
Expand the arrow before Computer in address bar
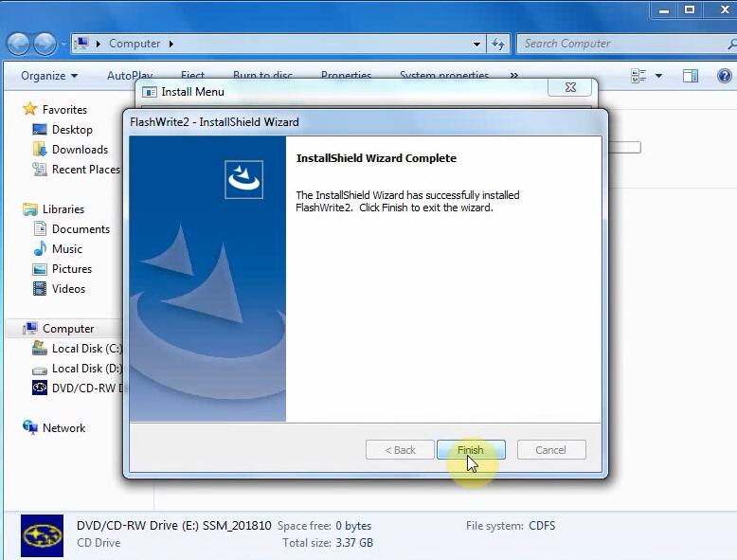click(x=99, y=44)
